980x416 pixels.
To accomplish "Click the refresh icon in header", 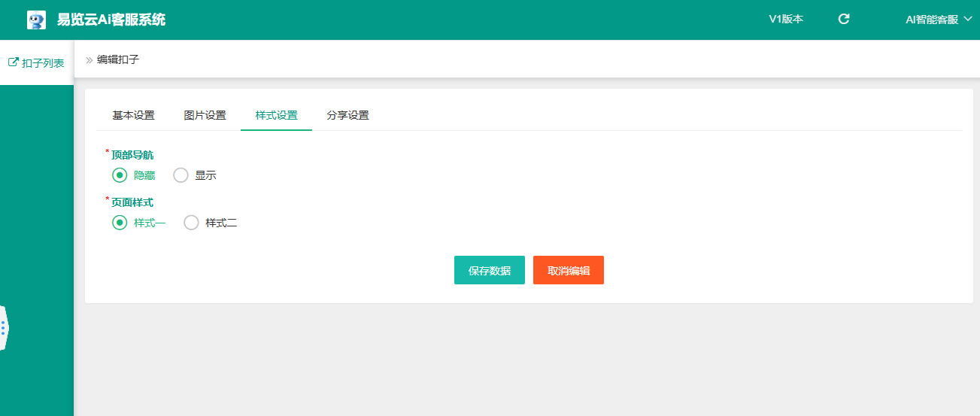I will pyautogui.click(x=844, y=20).
